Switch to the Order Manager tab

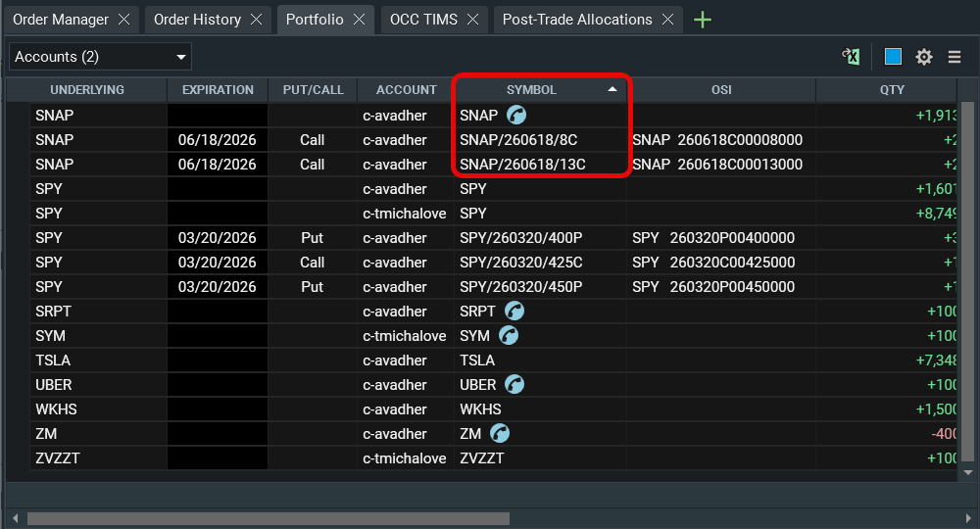point(61,20)
